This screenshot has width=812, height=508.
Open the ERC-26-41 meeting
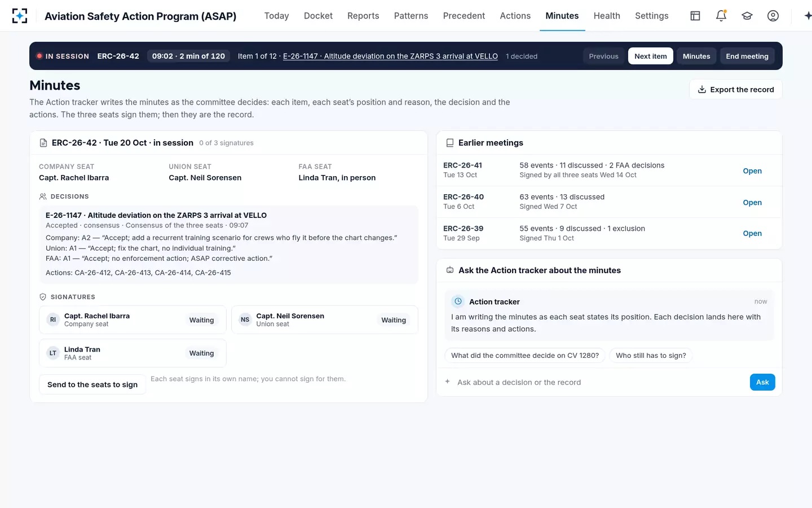pos(752,171)
